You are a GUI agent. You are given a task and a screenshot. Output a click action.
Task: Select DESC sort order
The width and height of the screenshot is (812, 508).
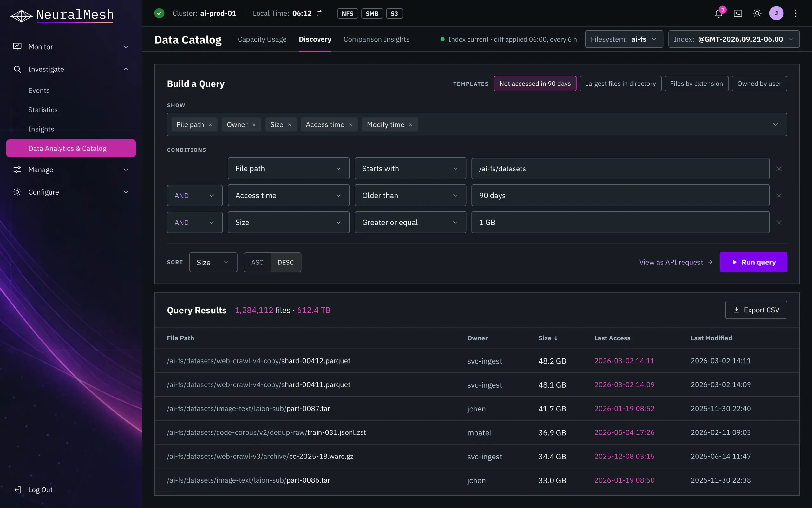point(285,262)
